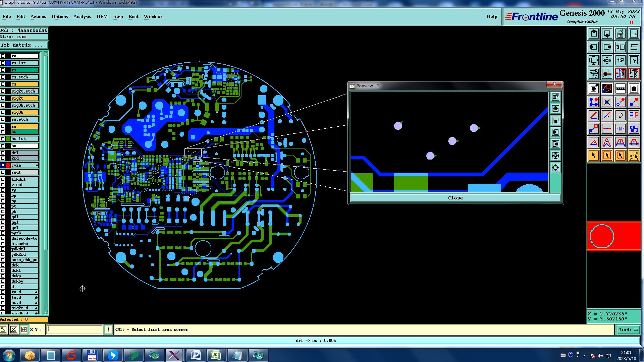Click the wrench and palette settings icon

[x=593, y=74]
